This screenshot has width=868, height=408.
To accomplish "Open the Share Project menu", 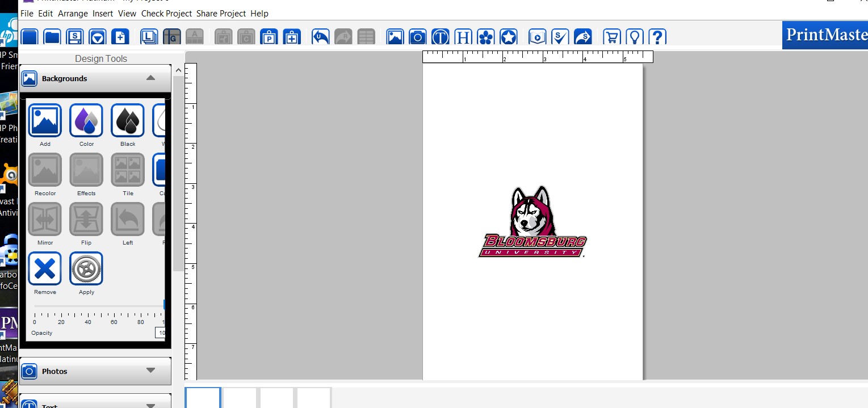I will coord(221,13).
